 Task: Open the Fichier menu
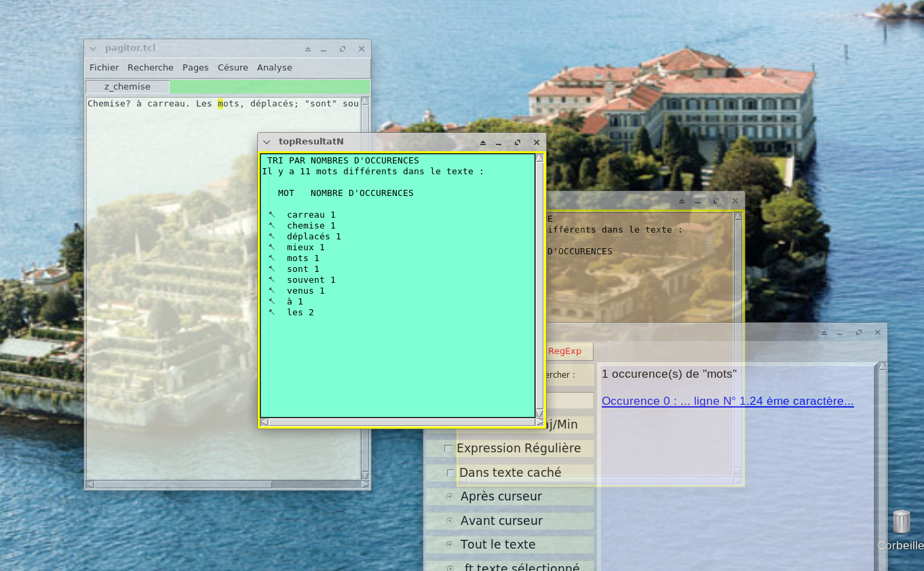(104, 68)
